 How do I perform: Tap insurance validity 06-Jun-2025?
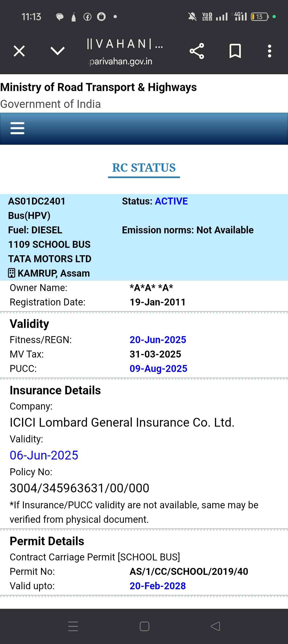pyautogui.click(x=44, y=455)
